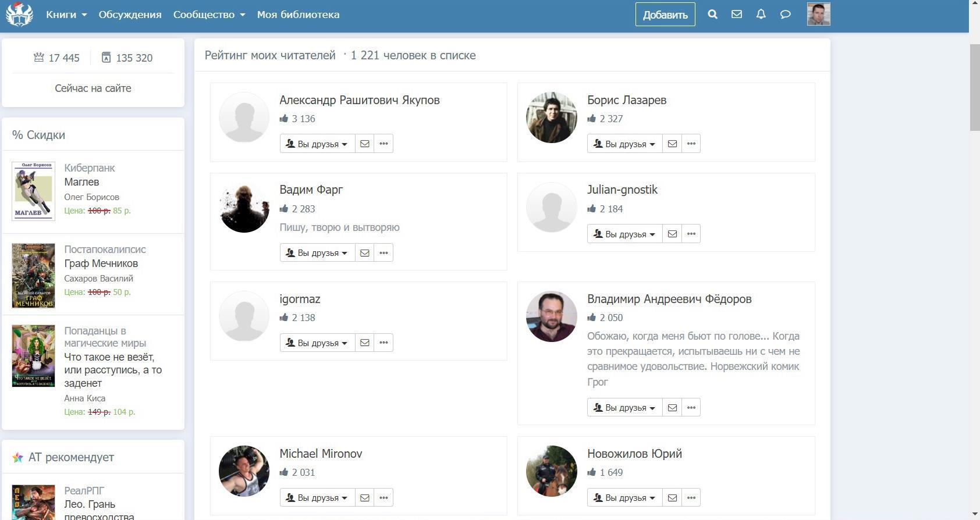Expand 'Вы друзья' dropdown for Владимир Андреевич Фёдоров
This screenshot has height=520, width=980.
click(625, 407)
